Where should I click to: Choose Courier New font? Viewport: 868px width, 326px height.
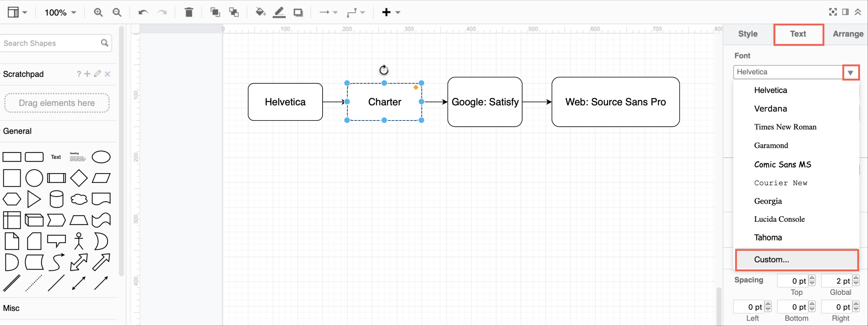(x=797, y=183)
